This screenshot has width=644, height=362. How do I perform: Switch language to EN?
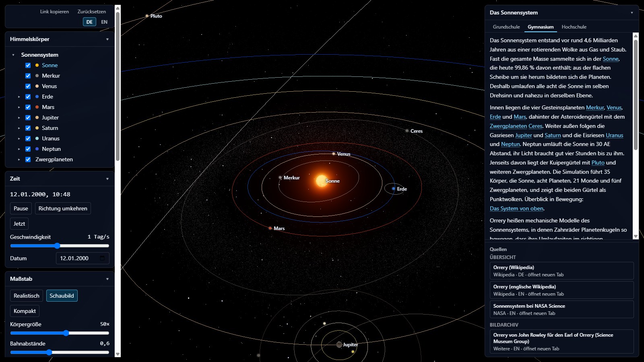[x=104, y=22]
